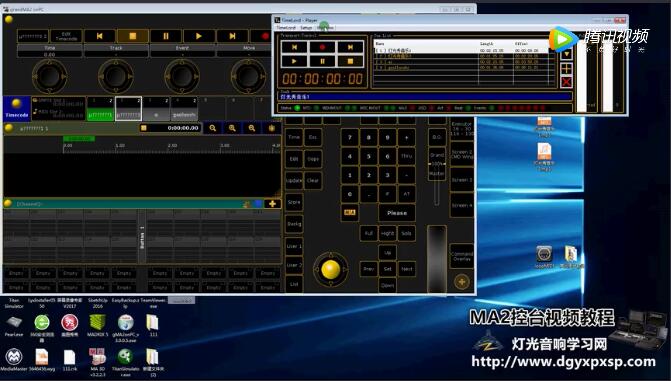Open the Command Overlay panel
Viewport: 671px width, 381px height.
(462, 256)
